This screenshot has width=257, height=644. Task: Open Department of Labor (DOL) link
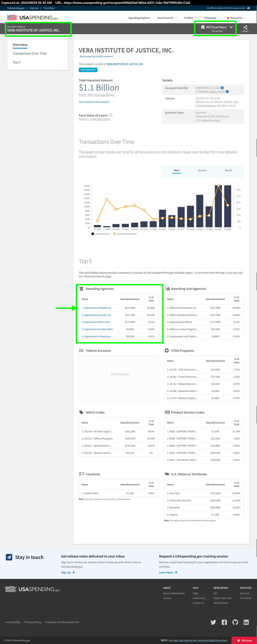point(97,329)
